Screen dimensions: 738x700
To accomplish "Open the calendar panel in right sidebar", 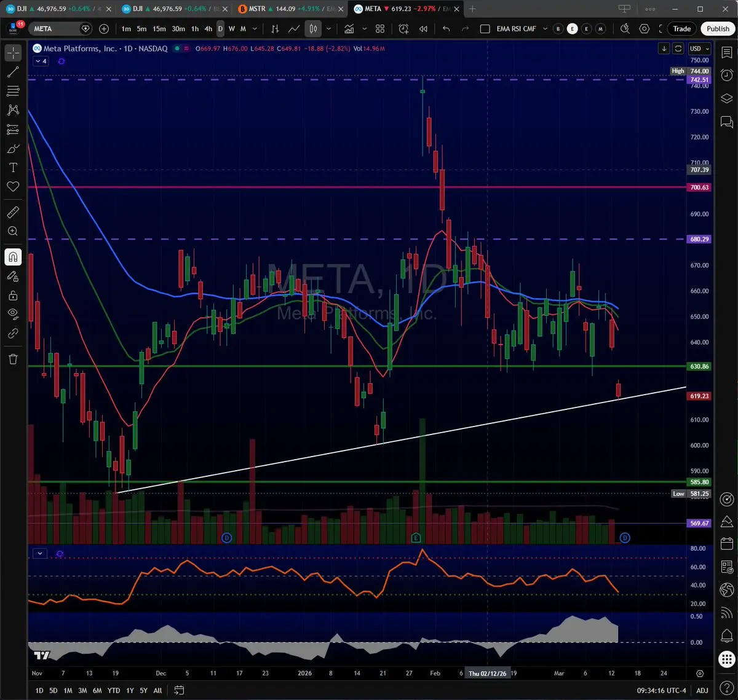I will [727, 544].
